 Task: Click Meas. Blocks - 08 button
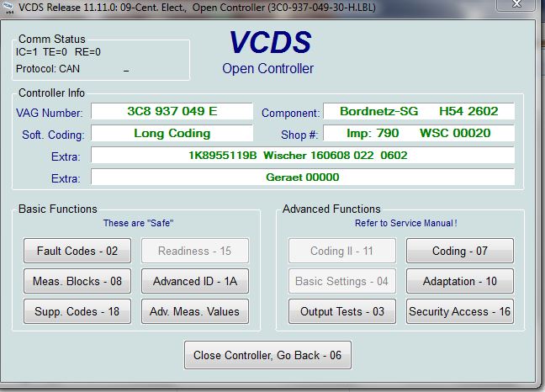point(77,281)
